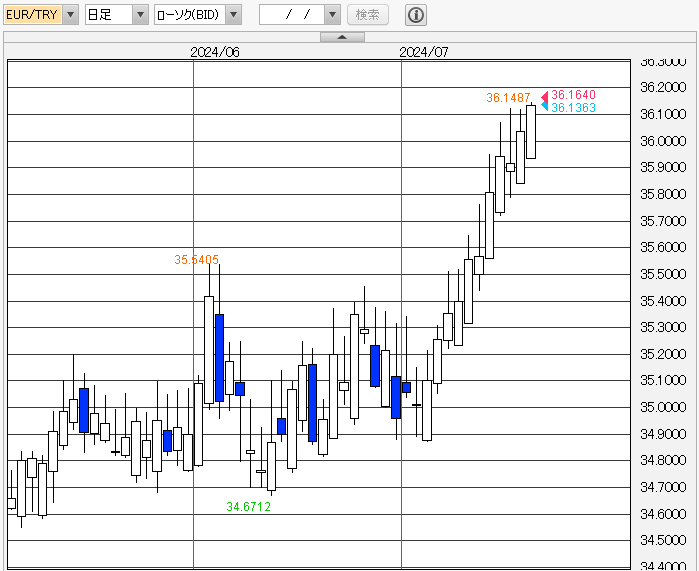Click the 36.1363 blue price marker

[x=573, y=107]
